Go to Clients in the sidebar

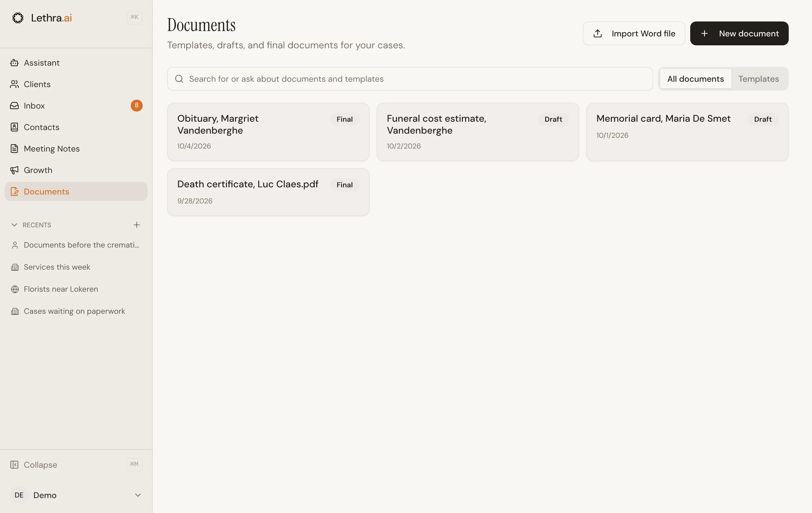click(76, 84)
